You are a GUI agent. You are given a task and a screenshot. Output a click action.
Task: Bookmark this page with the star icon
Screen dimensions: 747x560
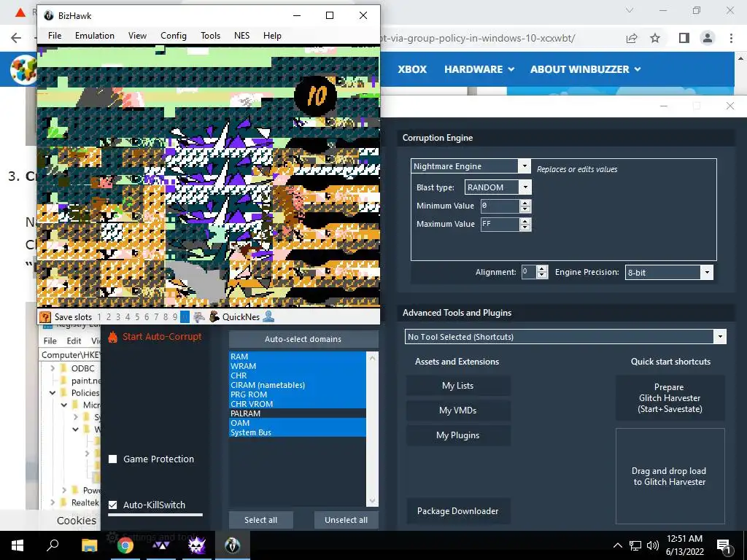point(655,38)
